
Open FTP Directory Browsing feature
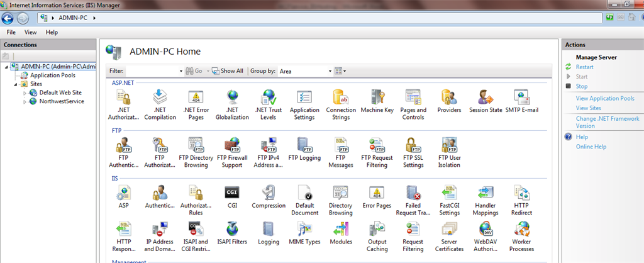pyautogui.click(x=196, y=152)
